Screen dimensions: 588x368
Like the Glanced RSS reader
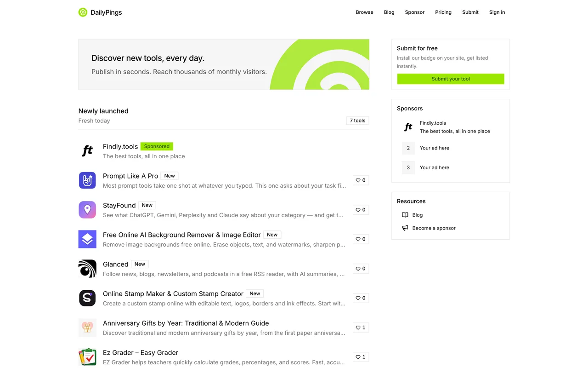pyautogui.click(x=361, y=269)
